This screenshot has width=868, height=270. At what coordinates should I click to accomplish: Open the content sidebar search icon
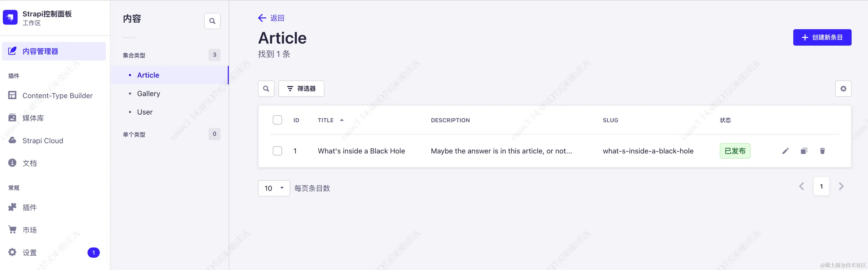212,21
